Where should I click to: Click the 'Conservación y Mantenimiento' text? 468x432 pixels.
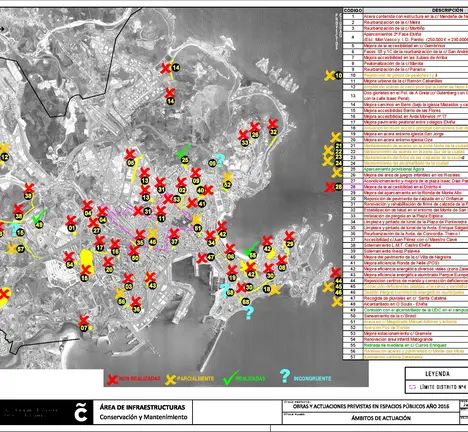144,417
